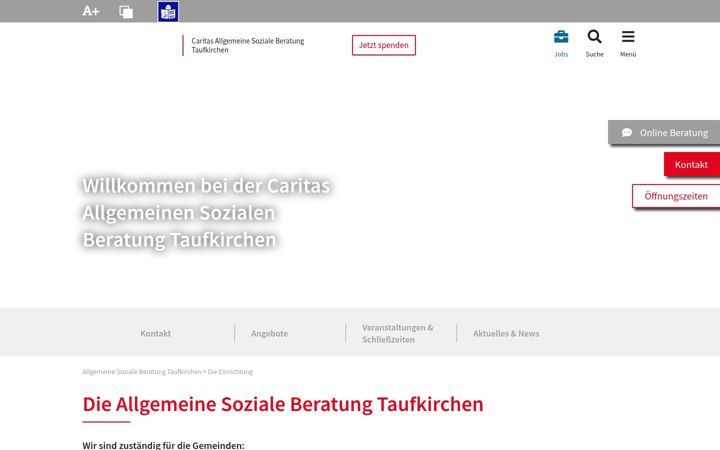Toggle the contrast mode icon
Image resolution: width=720 pixels, height=450 pixels.
click(x=126, y=12)
